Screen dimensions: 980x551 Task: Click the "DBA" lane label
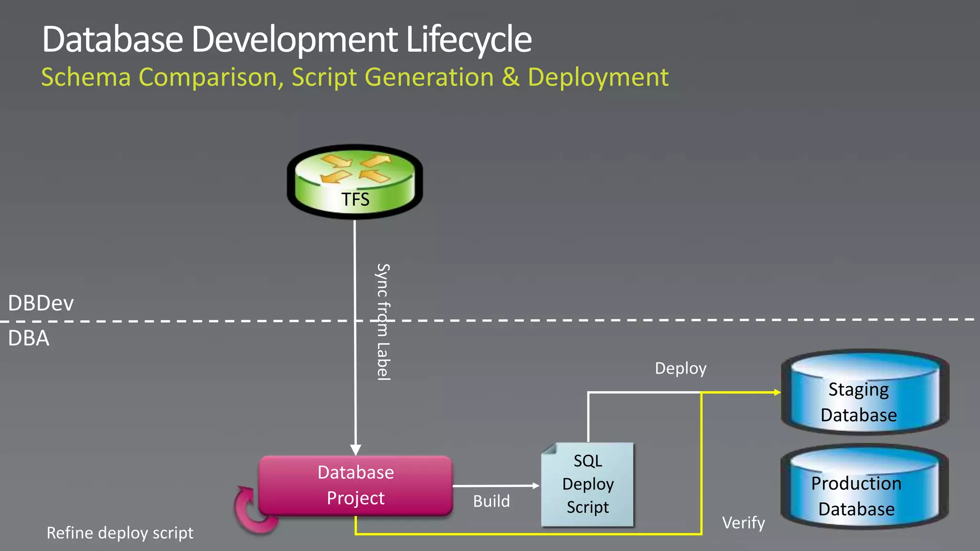pyautogui.click(x=29, y=338)
